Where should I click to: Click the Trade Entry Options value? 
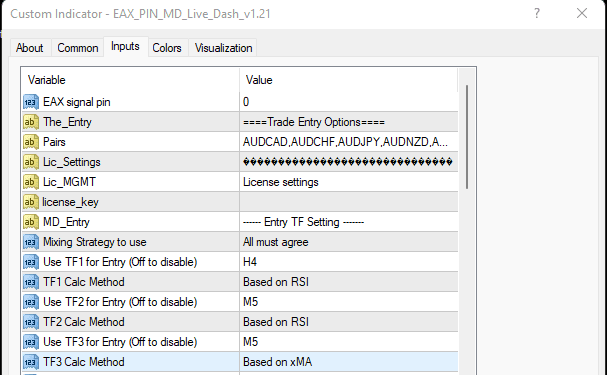(x=349, y=122)
